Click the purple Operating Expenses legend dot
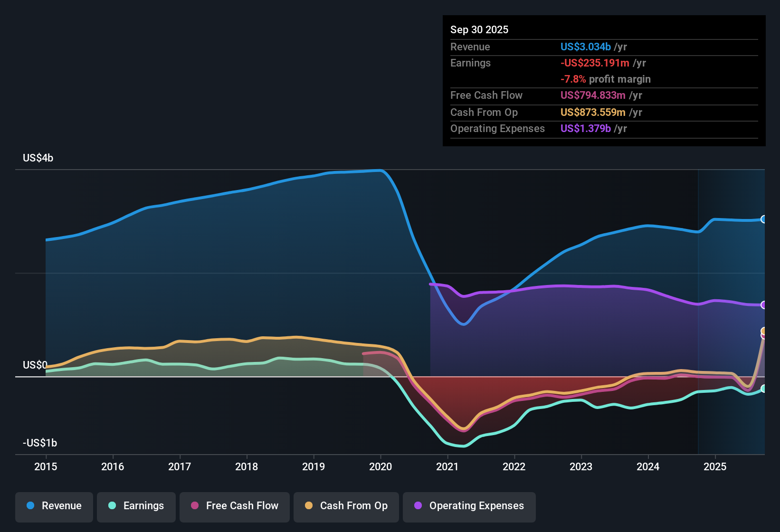 pyautogui.click(x=418, y=506)
